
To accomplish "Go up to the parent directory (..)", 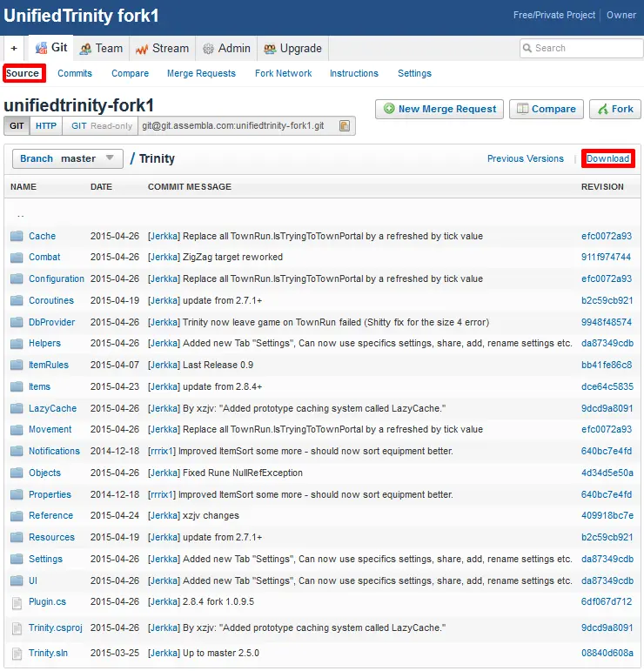I will (x=21, y=215).
